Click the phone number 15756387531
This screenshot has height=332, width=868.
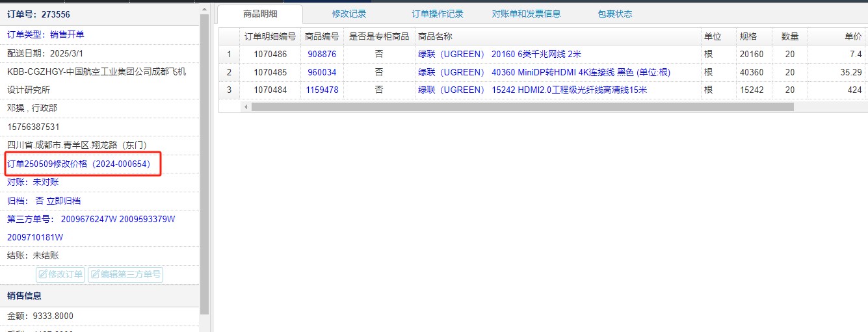(33, 127)
